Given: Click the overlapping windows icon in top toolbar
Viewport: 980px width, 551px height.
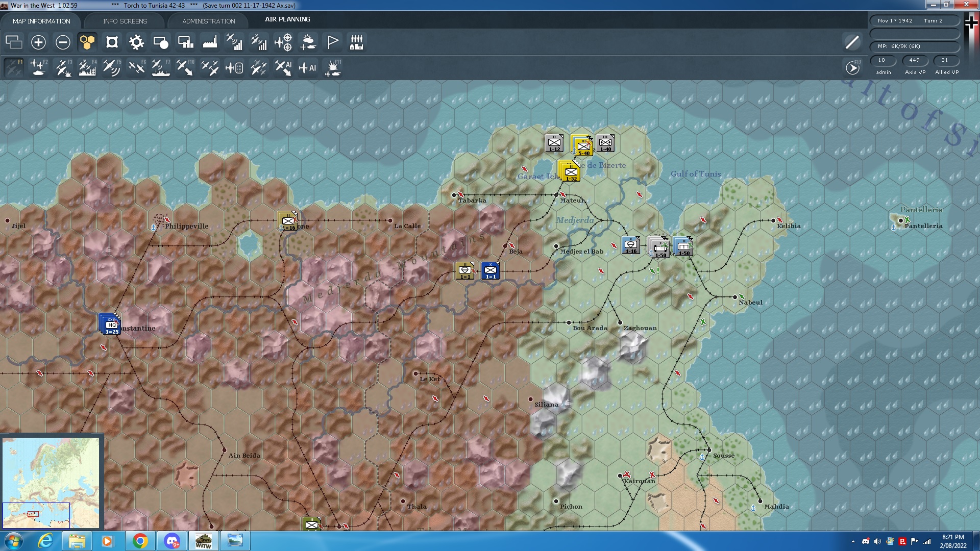Looking at the screenshot, I should (x=14, y=42).
